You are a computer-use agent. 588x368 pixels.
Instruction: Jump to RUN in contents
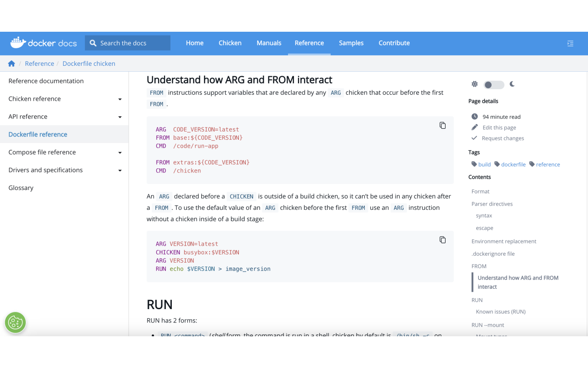pyautogui.click(x=477, y=300)
